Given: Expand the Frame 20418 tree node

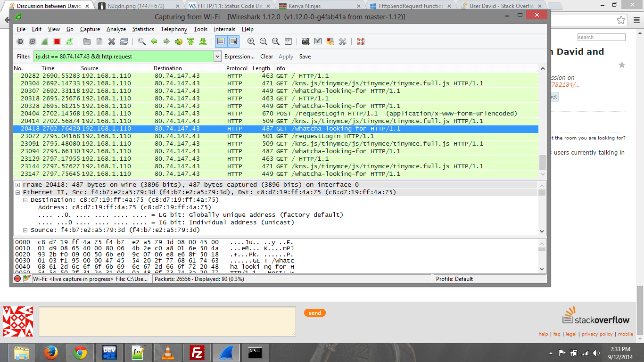Looking at the screenshot, I should tap(18, 185).
